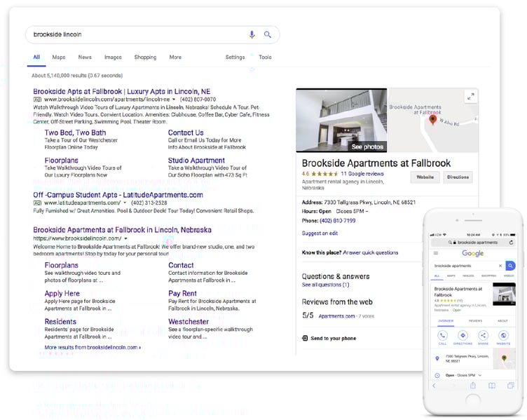Expand hours next to Closes 5PM in panel
This screenshot has width=527, height=420.
367,212
